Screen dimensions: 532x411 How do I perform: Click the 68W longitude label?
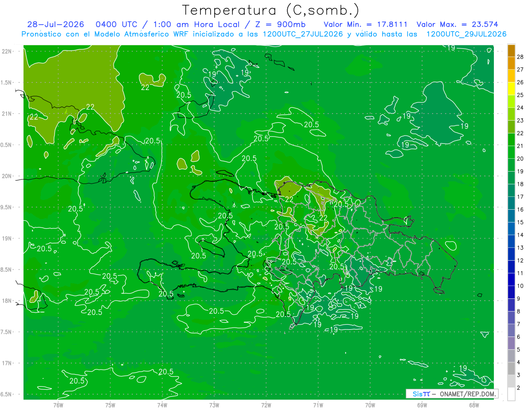(x=473, y=405)
